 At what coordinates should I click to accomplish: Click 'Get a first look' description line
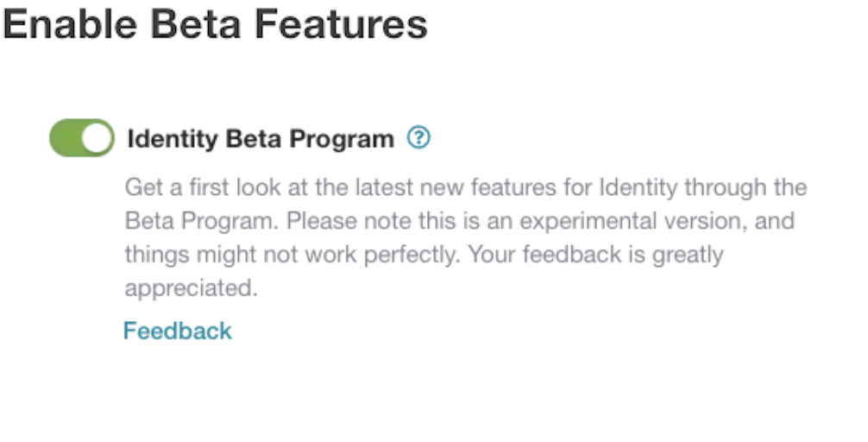[466, 188]
